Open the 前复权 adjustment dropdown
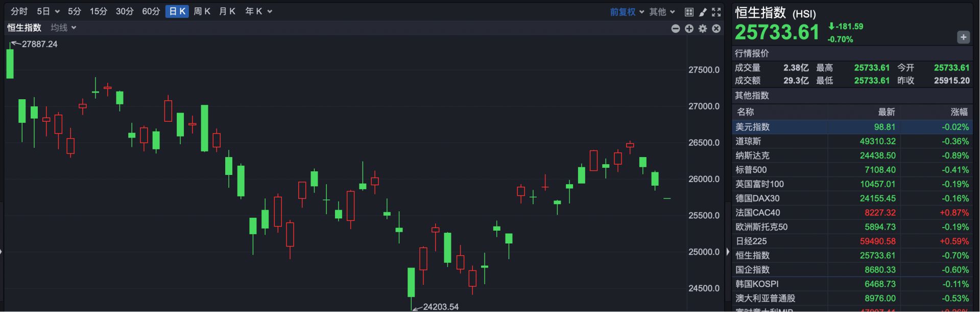Image resolution: width=980 pixels, height=312 pixels. click(x=627, y=12)
